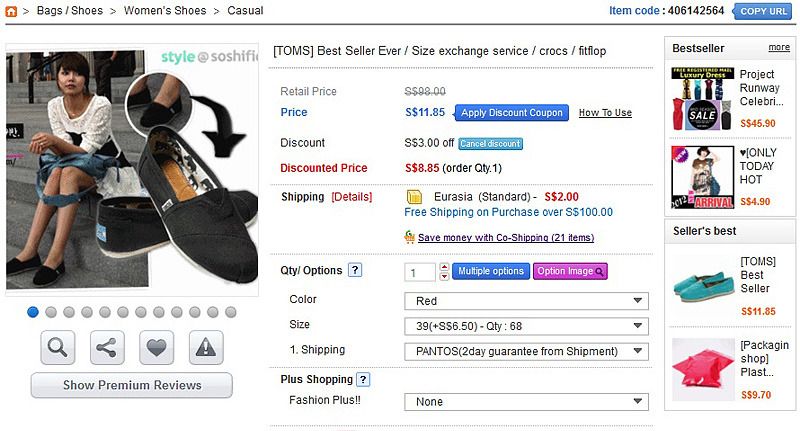Navigate to Women's Shoes breadcrumb
This screenshot has width=800, height=431.
[165, 11]
